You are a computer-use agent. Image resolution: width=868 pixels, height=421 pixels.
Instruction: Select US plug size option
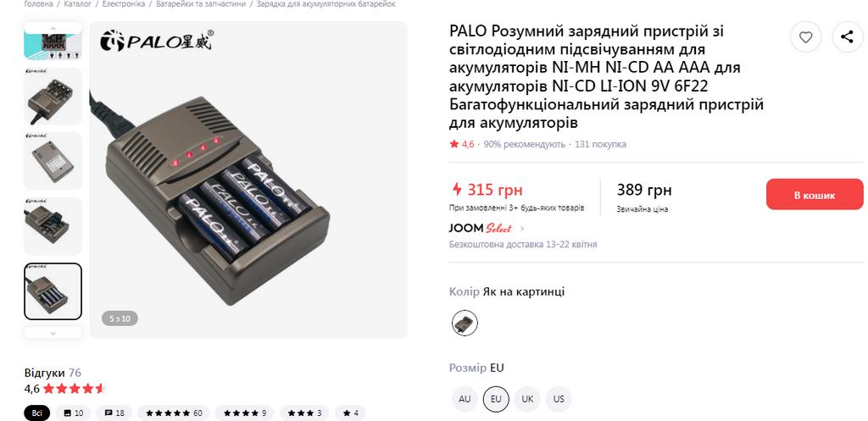coord(559,398)
